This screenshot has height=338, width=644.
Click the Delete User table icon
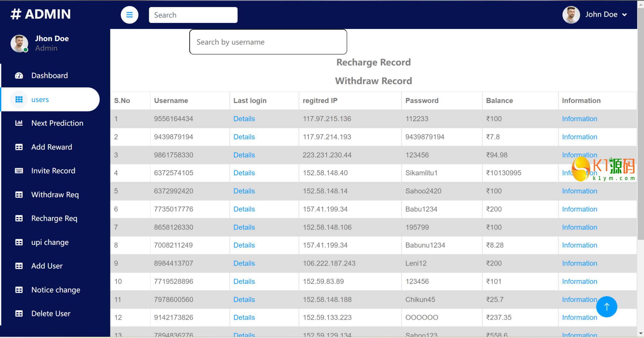tap(19, 313)
